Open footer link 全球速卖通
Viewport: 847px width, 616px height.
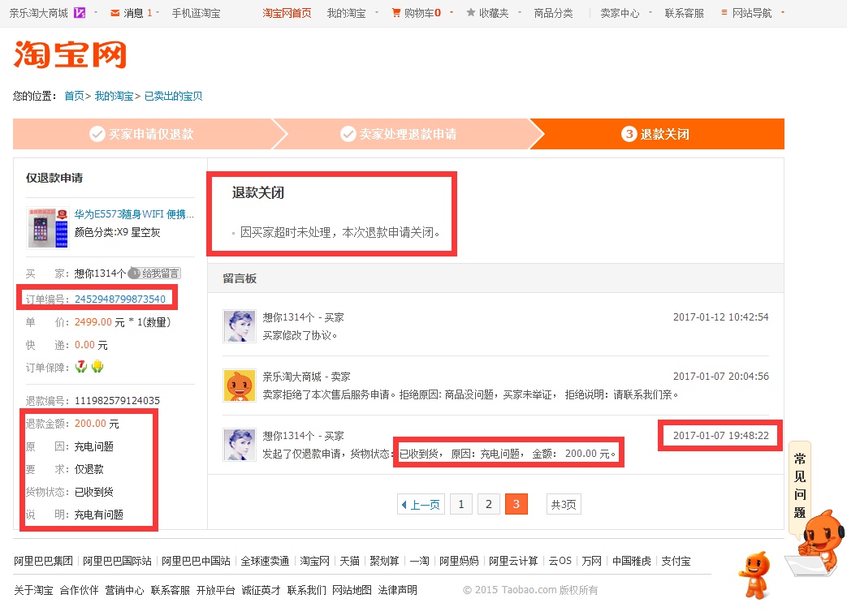pyautogui.click(x=265, y=561)
